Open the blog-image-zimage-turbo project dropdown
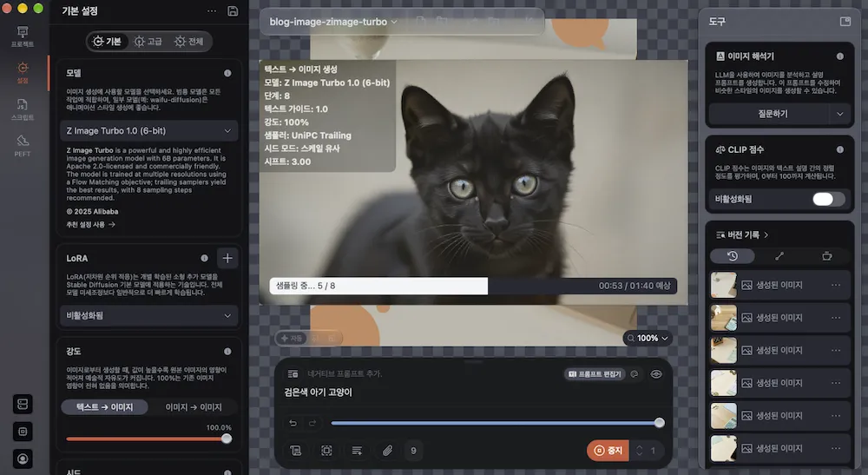The width and height of the screenshot is (868, 475). coord(333,22)
